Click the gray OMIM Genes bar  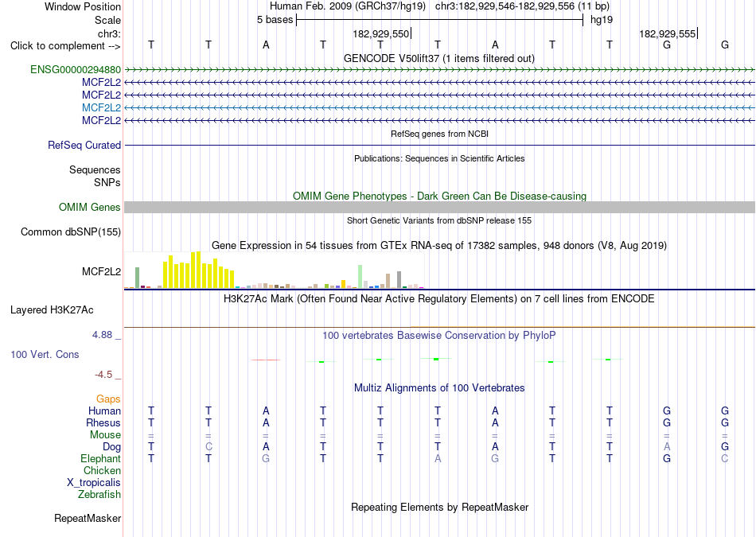439,208
